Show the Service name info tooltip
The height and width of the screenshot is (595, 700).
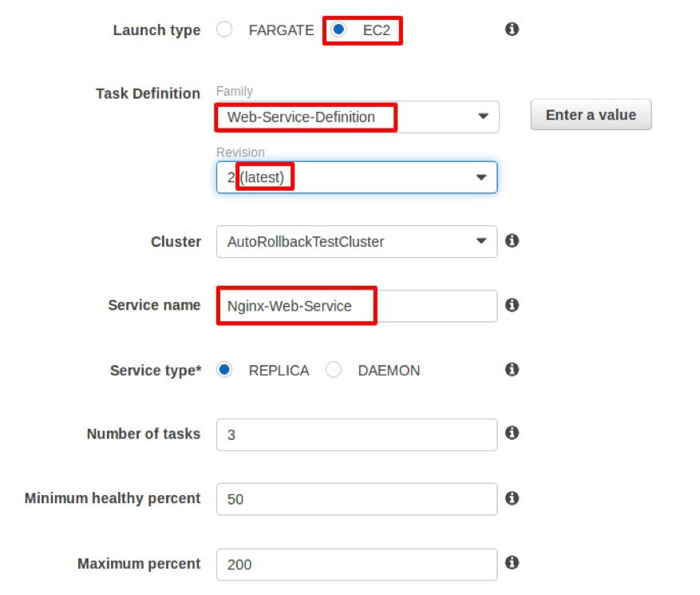click(512, 305)
